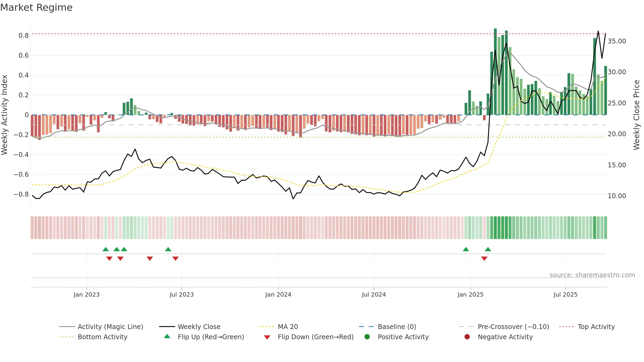Click the MA 20 legend entry
This screenshot has height=362, width=644.
279,327
